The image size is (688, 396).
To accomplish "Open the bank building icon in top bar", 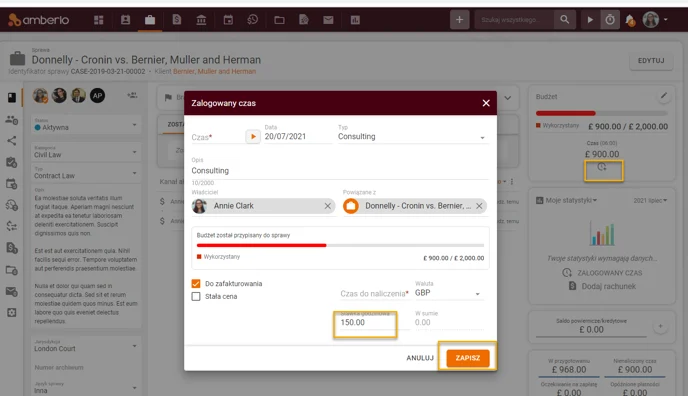I will (201, 20).
